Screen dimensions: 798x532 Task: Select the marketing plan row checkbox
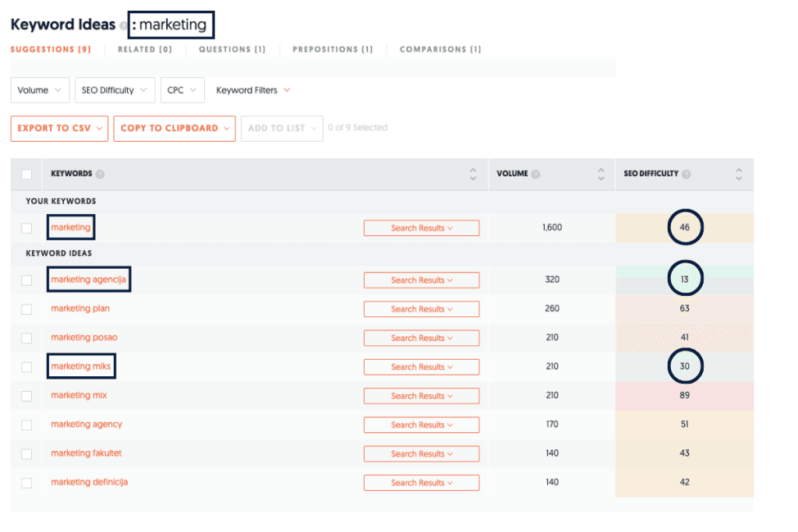click(x=27, y=309)
